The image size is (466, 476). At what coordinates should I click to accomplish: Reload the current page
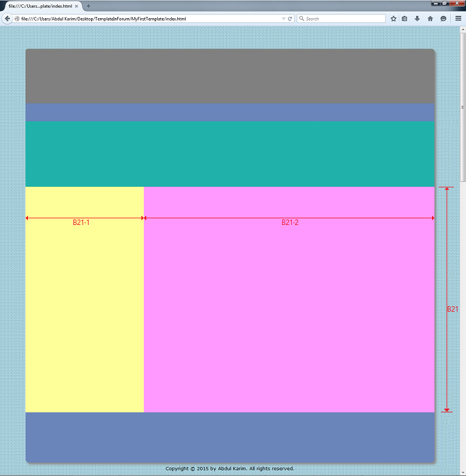[290, 19]
